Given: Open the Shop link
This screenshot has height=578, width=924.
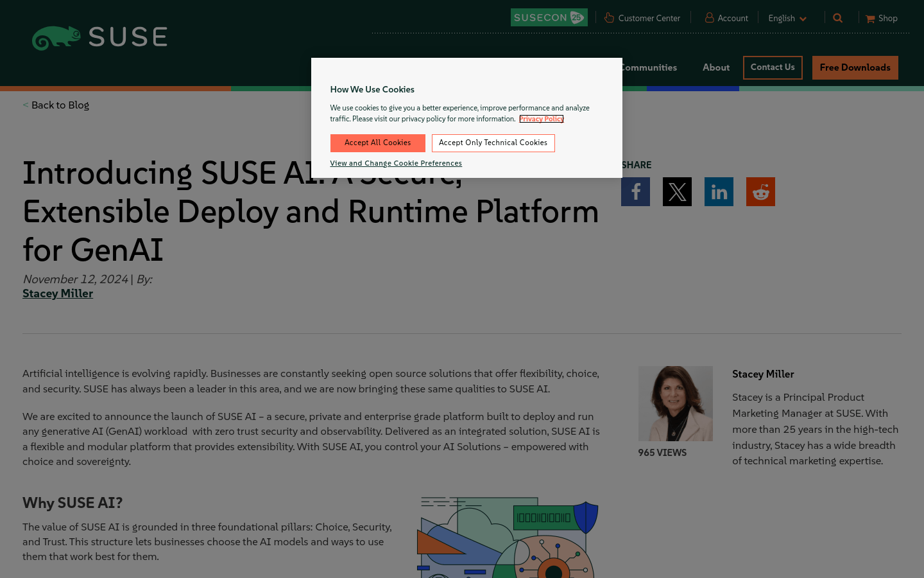Looking at the screenshot, I should pyautogui.click(x=887, y=18).
